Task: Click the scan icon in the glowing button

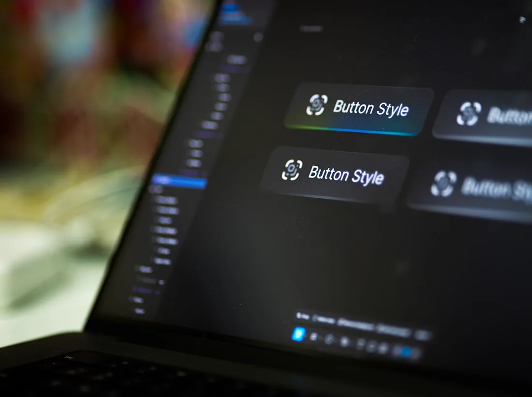Action: pos(317,104)
